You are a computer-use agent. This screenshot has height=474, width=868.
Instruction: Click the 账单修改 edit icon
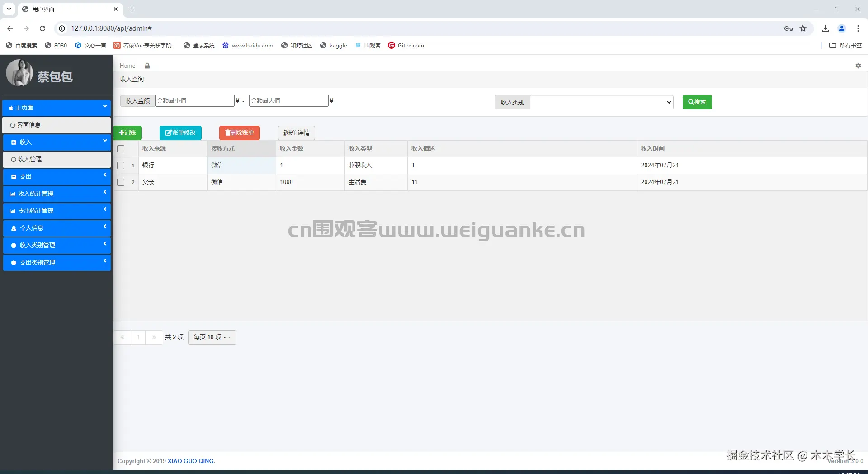pos(169,133)
